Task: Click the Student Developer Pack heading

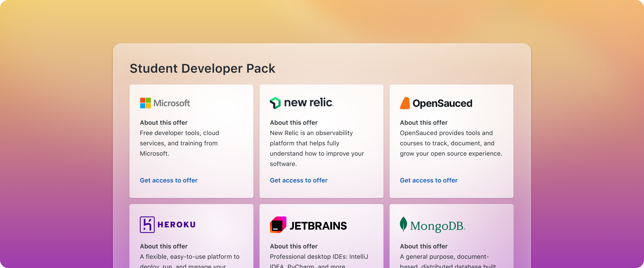Action: pyautogui.click(x=203, y=69)
